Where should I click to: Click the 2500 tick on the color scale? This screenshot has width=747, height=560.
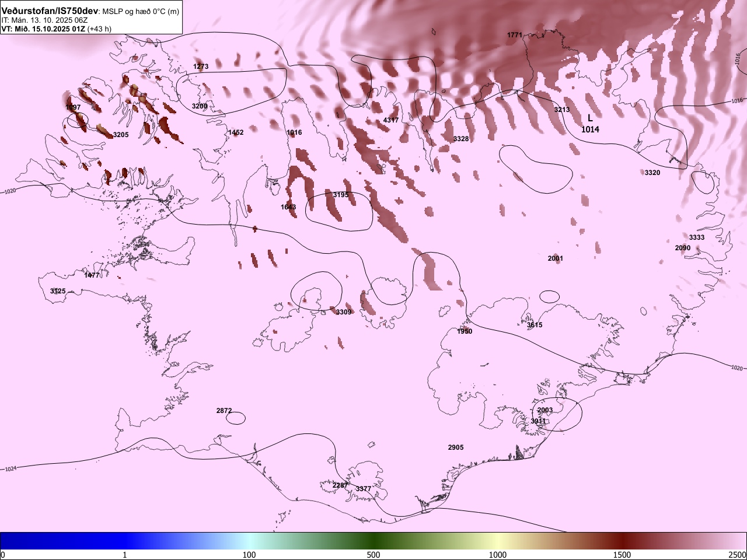click(x=738, y=555)
